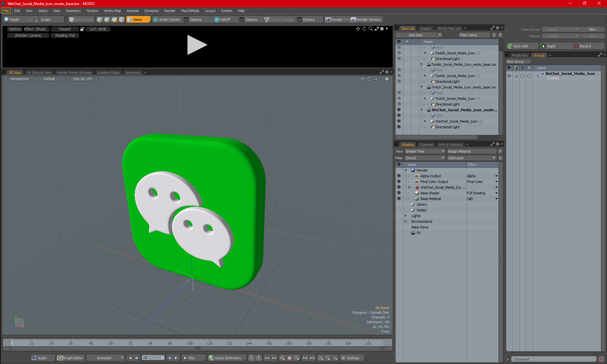
Task: Open Add Layer dropdown
Action: [472, 158]
